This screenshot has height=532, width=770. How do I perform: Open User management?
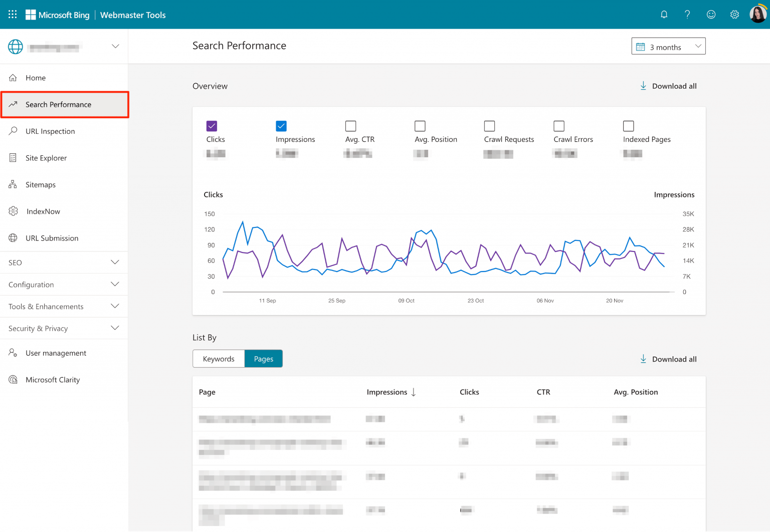point(56,353)
